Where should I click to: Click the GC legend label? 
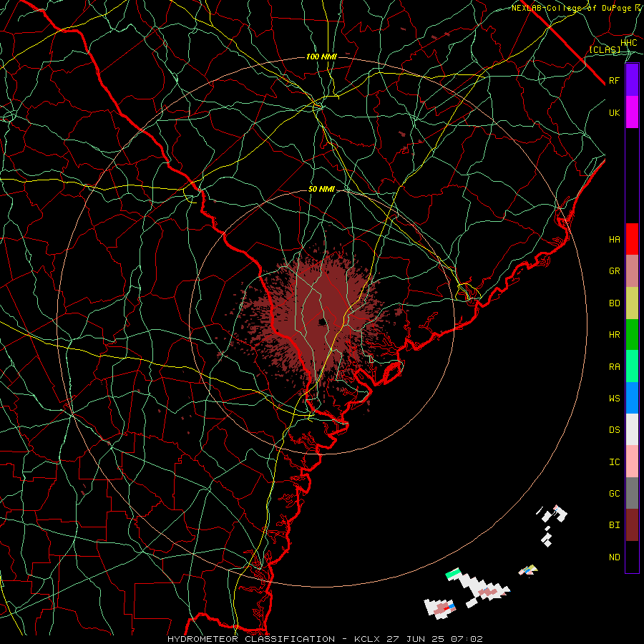point(614,494)
